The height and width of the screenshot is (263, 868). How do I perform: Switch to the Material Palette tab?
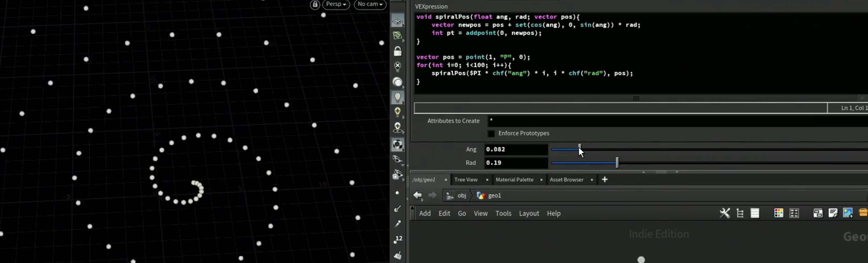(514, 180)
